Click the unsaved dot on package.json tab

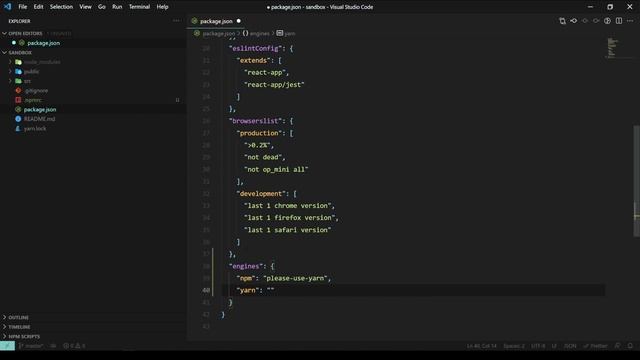(x=239, y=21)
